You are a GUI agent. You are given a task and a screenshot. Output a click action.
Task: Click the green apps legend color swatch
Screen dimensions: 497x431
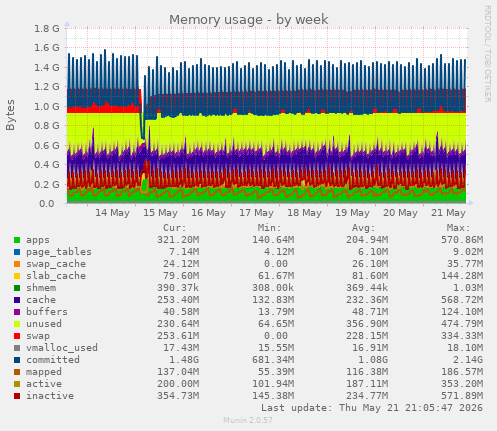pos(17,240)
